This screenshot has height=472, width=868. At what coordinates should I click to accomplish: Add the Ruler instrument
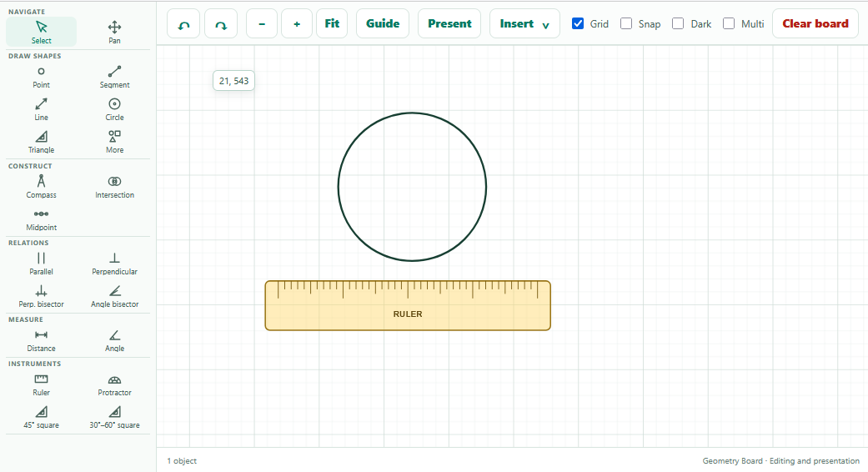tap(42, 385)
